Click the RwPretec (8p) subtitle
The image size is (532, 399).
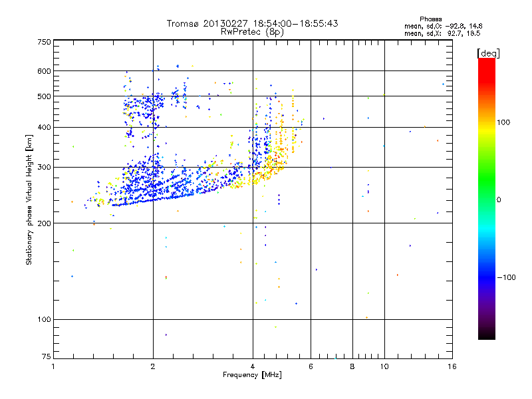(252, 32)
